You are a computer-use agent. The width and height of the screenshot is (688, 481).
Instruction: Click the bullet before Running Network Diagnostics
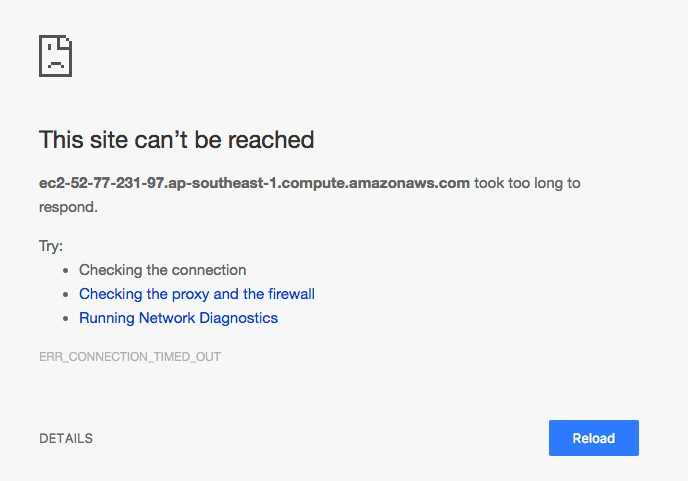point(66,319)
